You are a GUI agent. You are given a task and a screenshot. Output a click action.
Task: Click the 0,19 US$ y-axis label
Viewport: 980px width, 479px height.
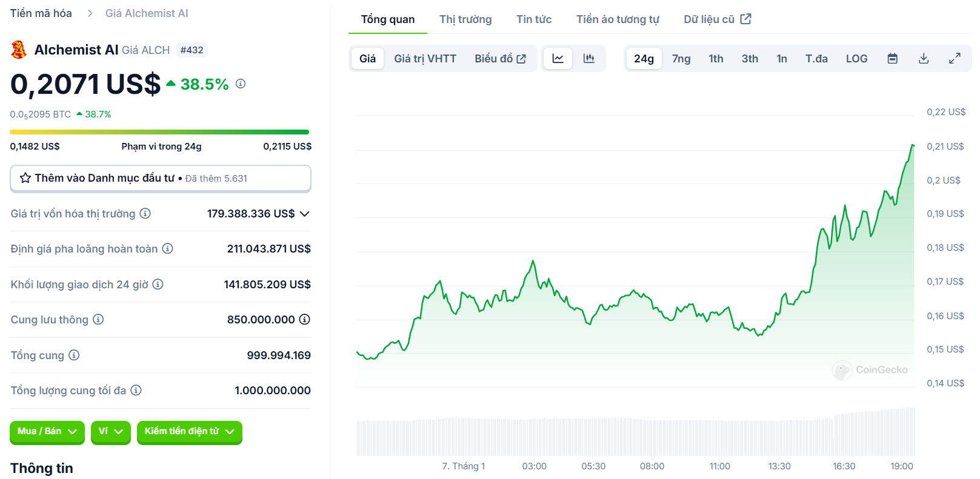pos(945,214)
